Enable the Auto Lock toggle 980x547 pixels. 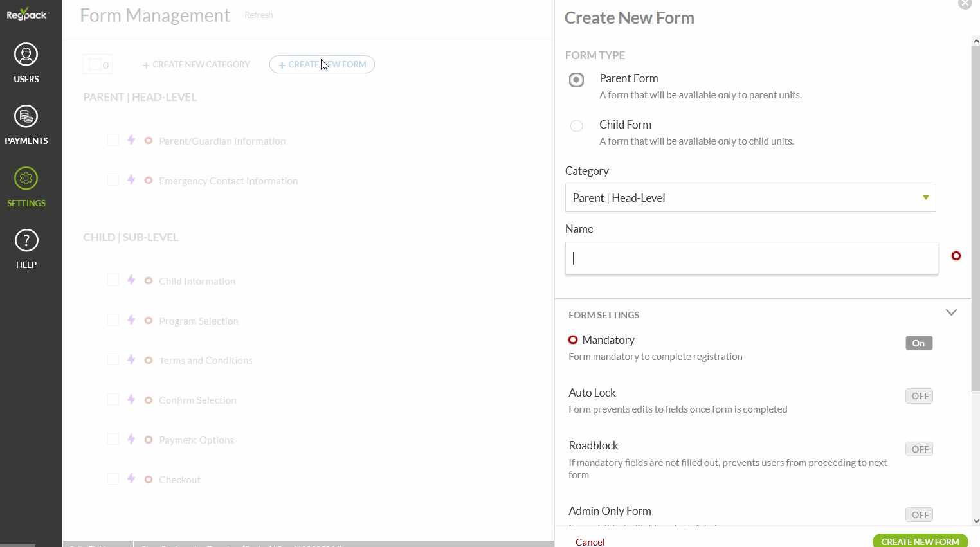coord(918,396)
